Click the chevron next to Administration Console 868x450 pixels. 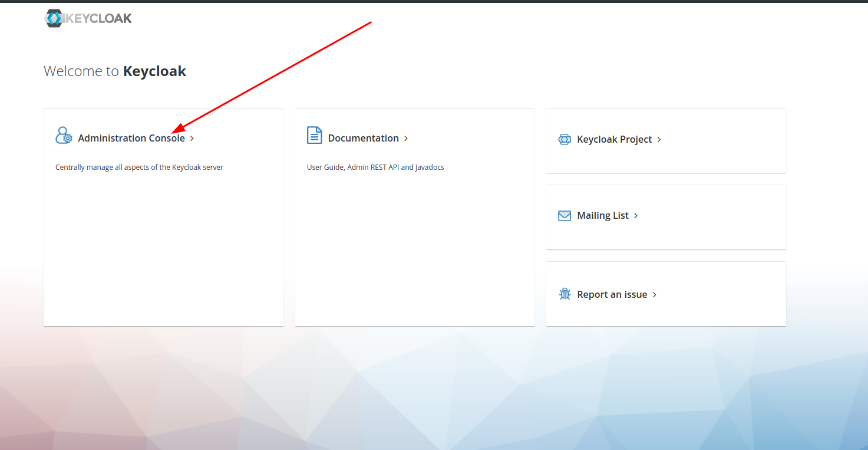coord(192,139)
